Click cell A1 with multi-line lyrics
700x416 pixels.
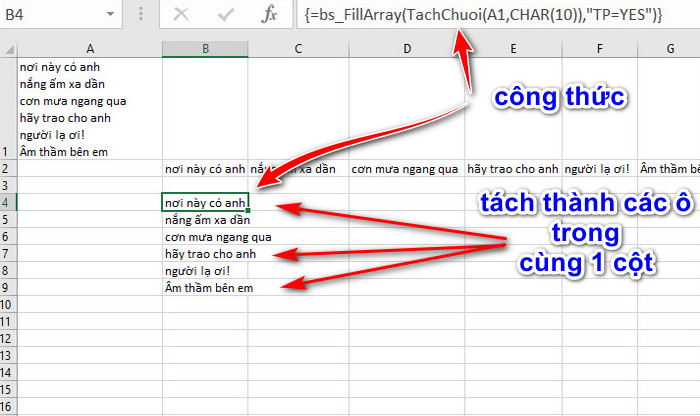click(90, 108)
